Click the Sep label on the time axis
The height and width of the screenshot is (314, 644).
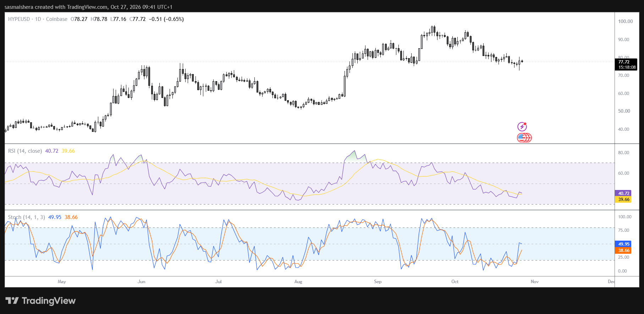(378, 282)
